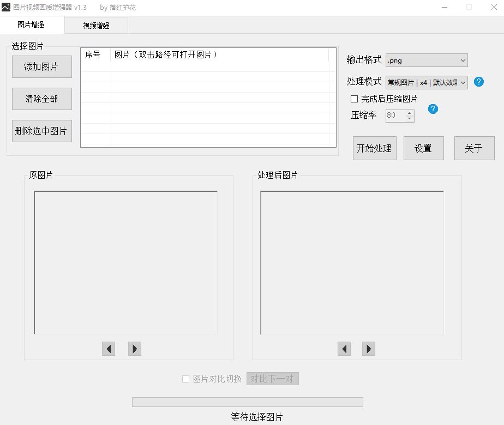Show previous original image with left arrow under 原图片

click(109, 349)
